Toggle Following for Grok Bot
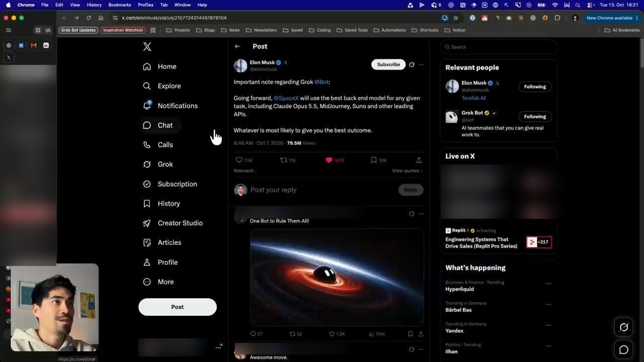This screenshot has height=362, width=644. click(535, 117)
